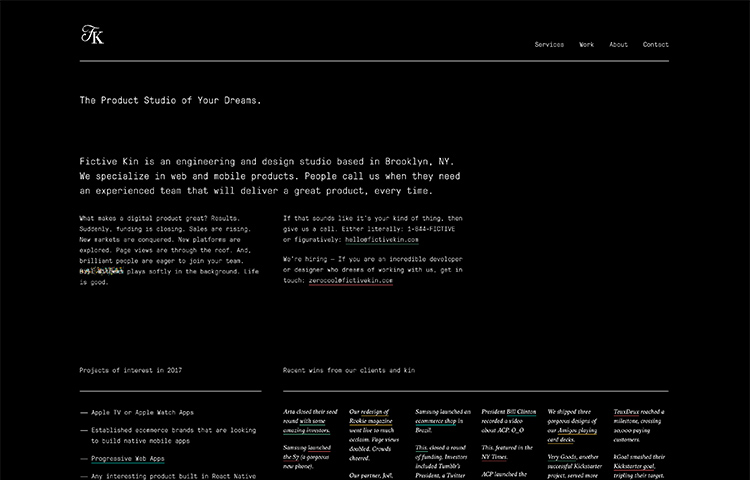Viewport: 750px width, 480px height.
Task: Go to the Work page
Action: (586, 45)
